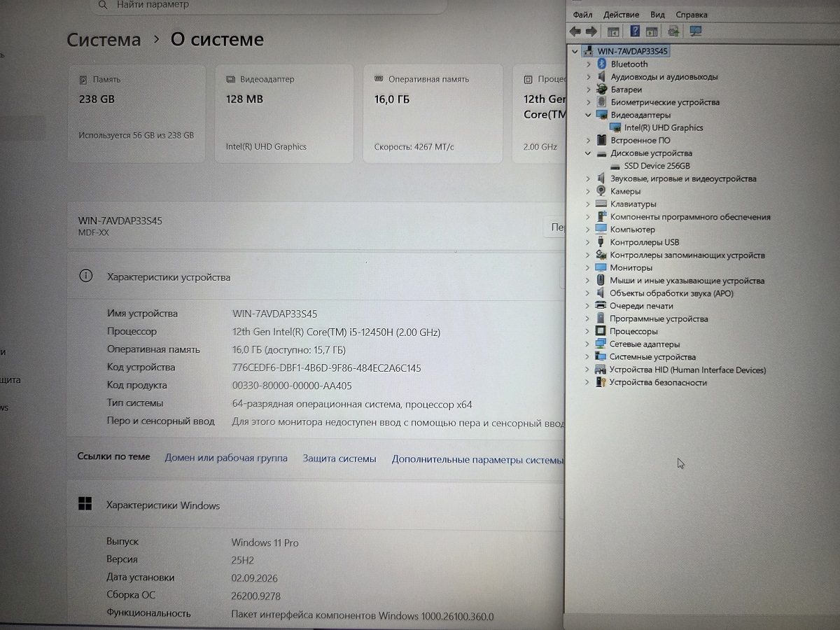
Task: Expand Биометрические устройства node
Action: (x=589, y=102)
